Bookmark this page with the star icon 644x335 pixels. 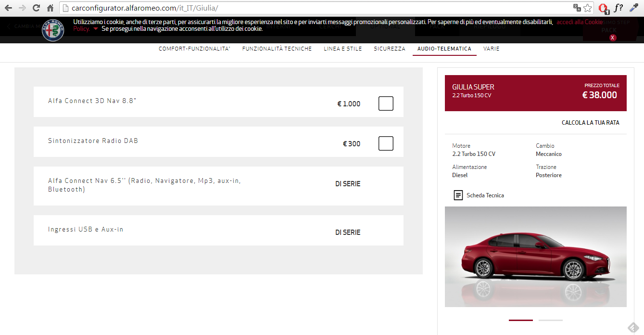588,8
